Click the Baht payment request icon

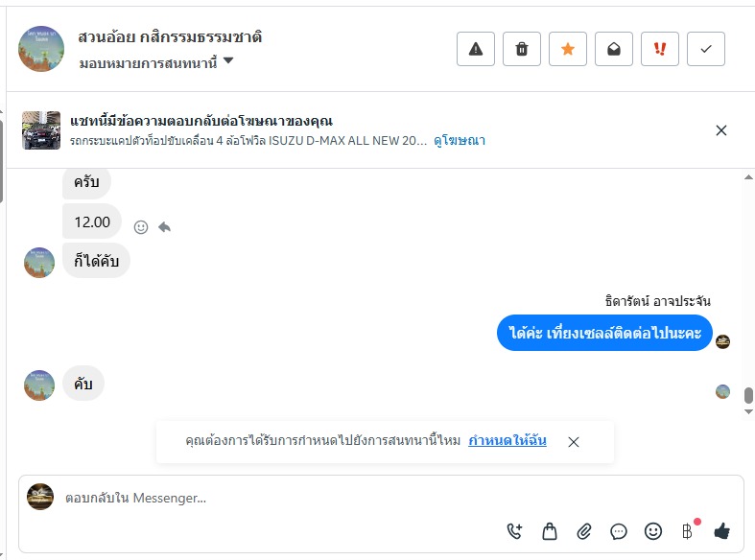(687, 531)
